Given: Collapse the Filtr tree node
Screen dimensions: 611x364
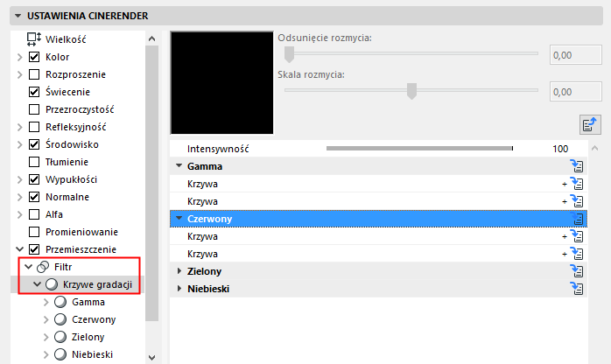Looking at the screenshot, I should click(28, 267).
